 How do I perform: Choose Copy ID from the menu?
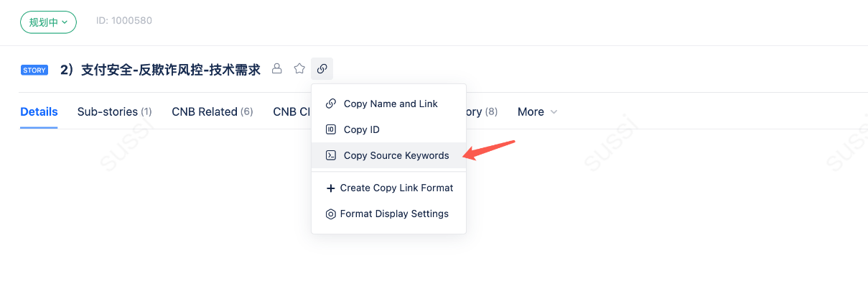[362, 129]
